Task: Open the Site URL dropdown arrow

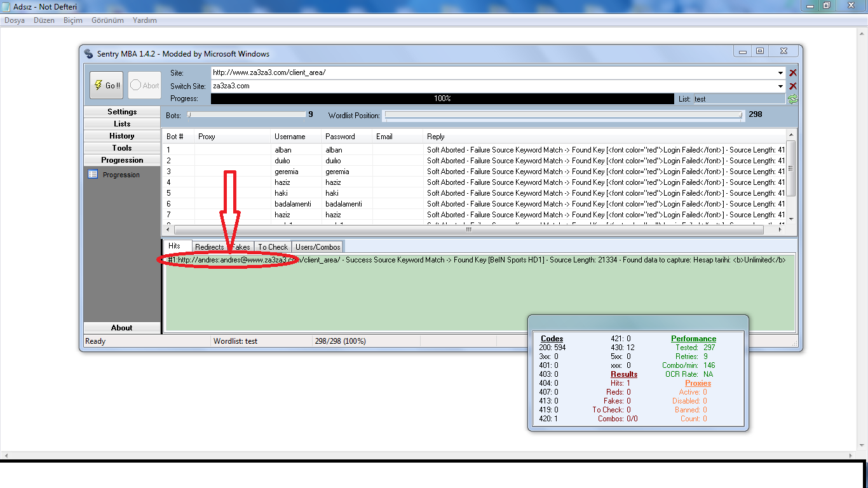Action: [x=781, y=73]
